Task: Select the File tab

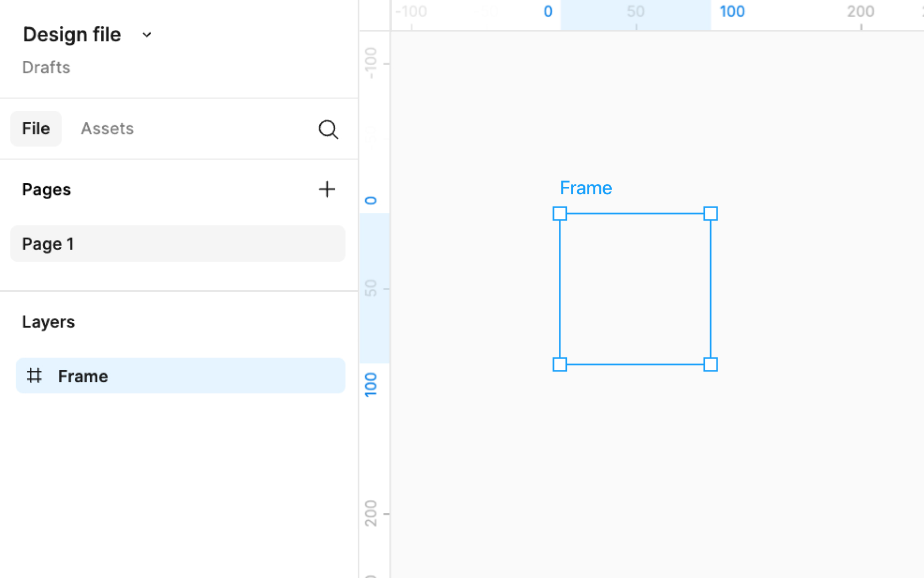Action: coord(36,128)
